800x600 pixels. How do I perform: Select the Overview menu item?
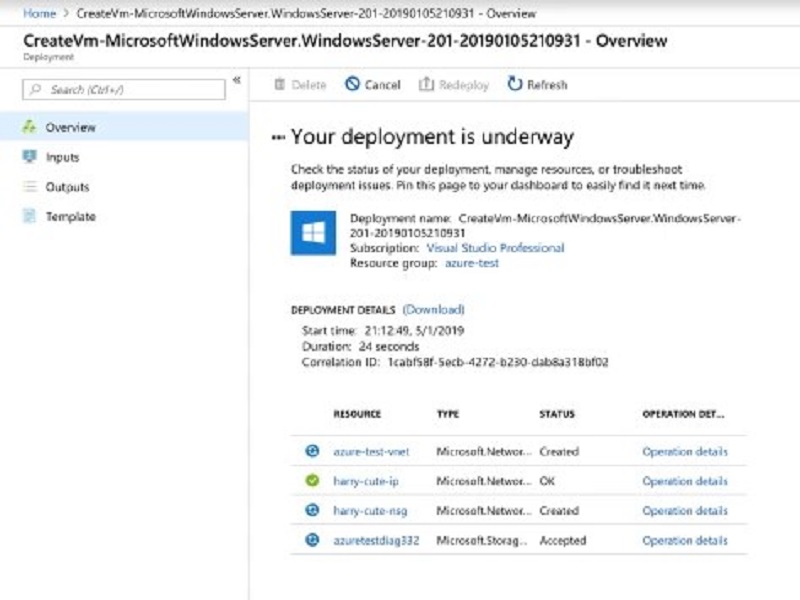[x=124, y=127]
